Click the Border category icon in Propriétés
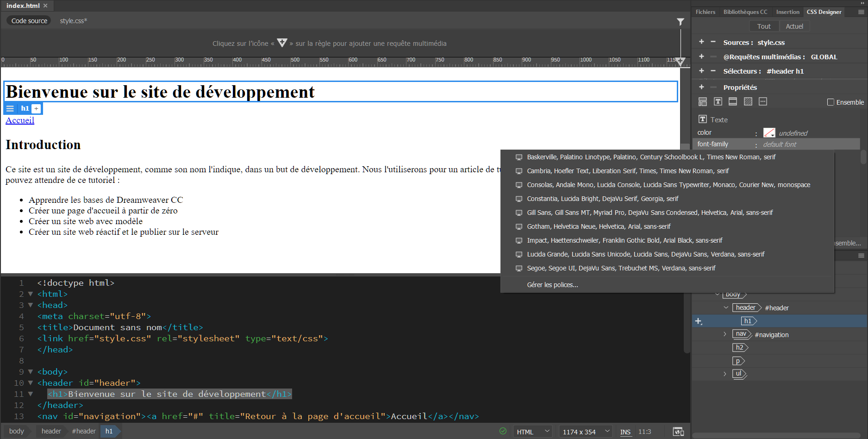Viewport: 868px width, 439px height. coord(733,102)
